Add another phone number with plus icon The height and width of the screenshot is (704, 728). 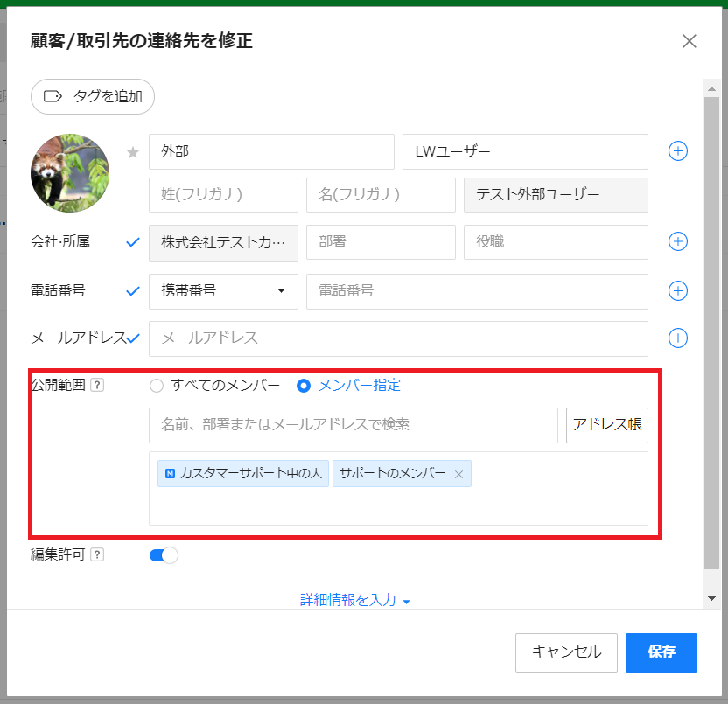coord(678,290)
